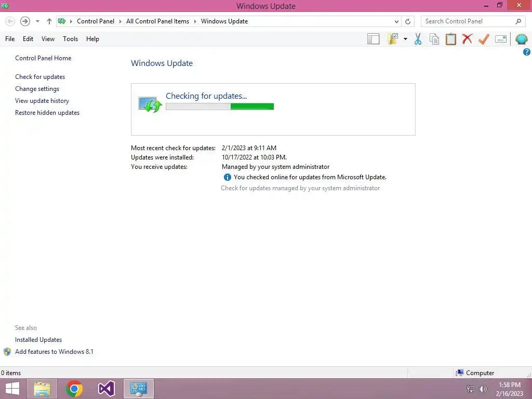Image resolution: width=532 pixels, height=399 pixels.
Task: Click the volume speaker tray icon
Action: tap(483, 389)
